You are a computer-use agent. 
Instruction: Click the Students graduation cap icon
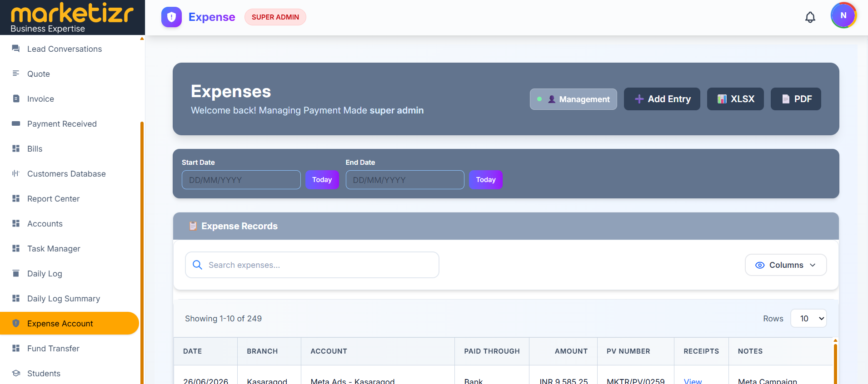(16, 373)
